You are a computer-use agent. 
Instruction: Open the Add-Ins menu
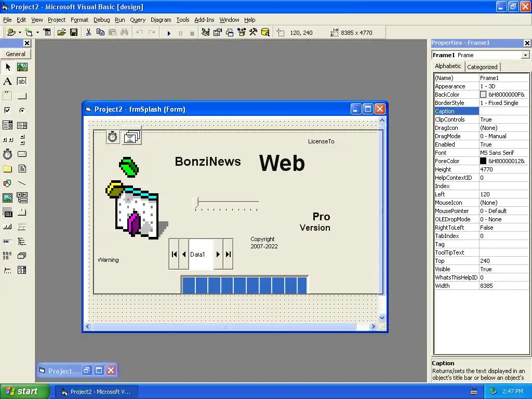coord(204,20)
